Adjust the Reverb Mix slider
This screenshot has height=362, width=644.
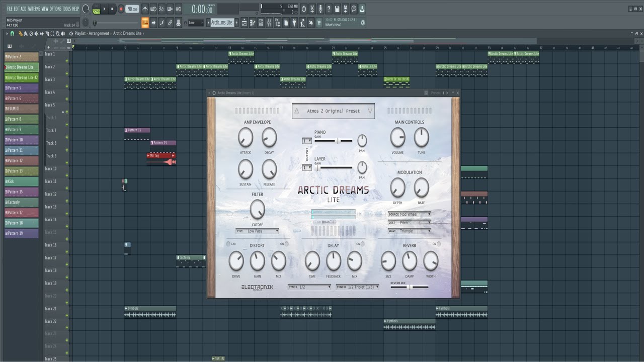click(x=410, y=287)
